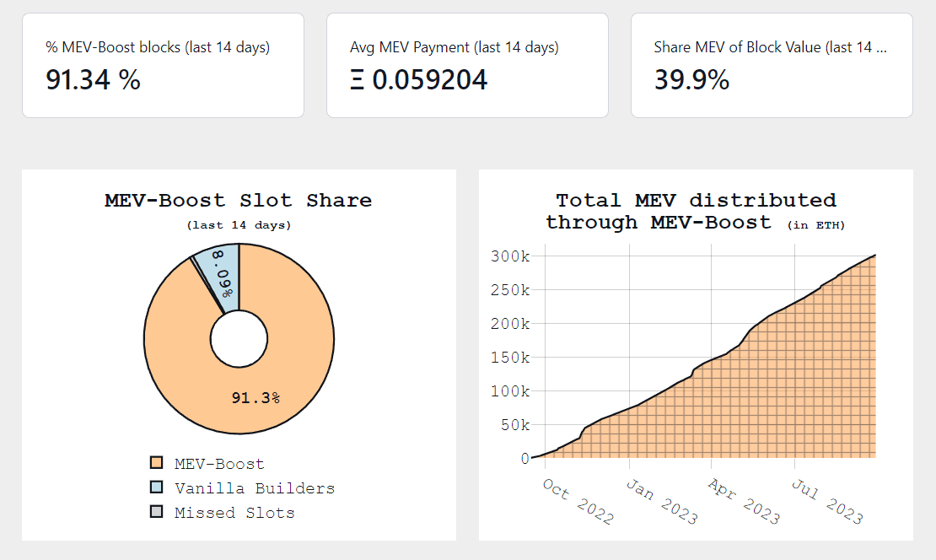Click the Missed Slots legend square
Viewport: 936px width, 560px height.
pyautogui.click(x=157, y=511)
